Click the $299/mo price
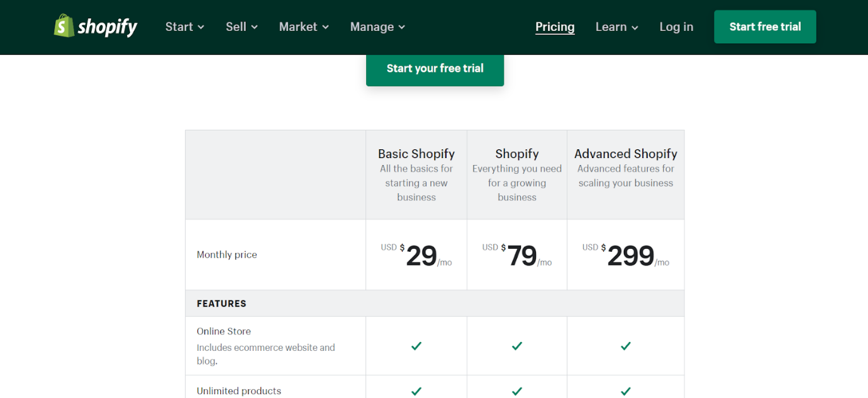868x398 pixels. (626, 255)
